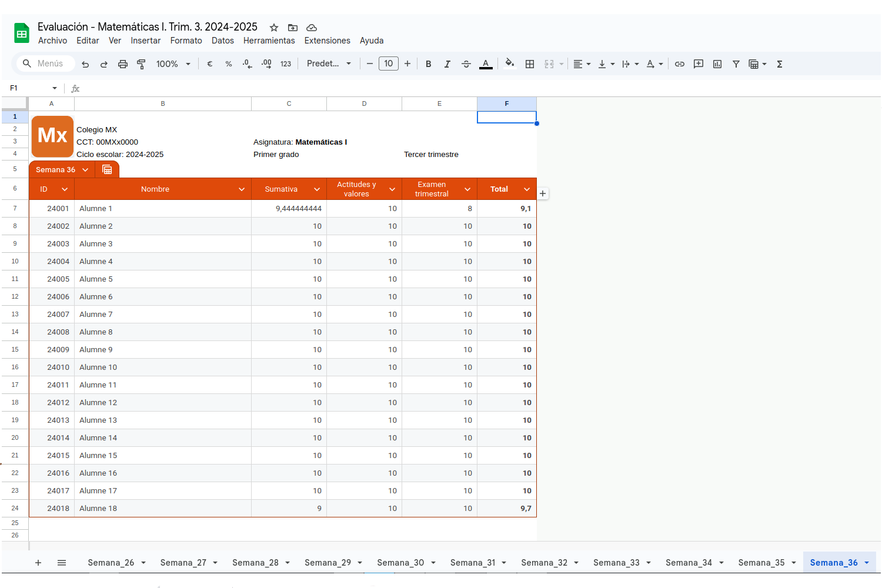882x588 pixels.
Task: Open horizontal align dropdown
Action: 582,64
